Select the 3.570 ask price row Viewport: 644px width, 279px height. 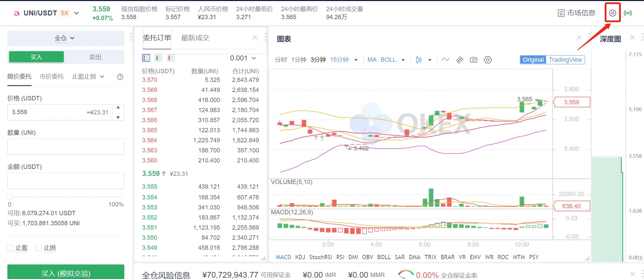[x=200, y=80]
